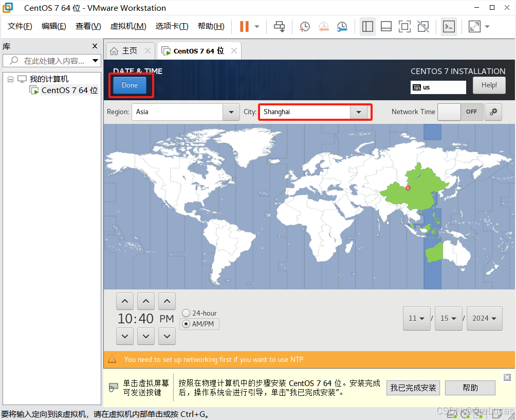
Task: Open the library search filter dropdown arrow
Action: [95, 61]
